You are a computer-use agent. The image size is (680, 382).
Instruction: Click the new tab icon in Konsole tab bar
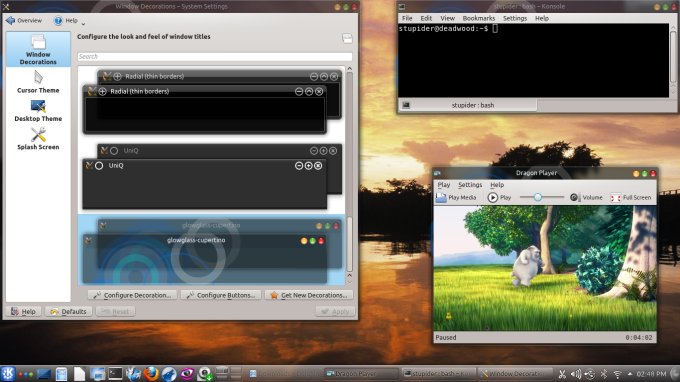click(406, 105)
